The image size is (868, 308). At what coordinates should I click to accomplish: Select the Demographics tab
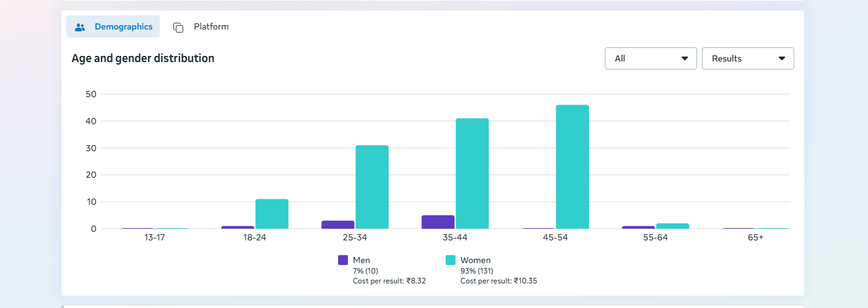[x=123, y=27]
